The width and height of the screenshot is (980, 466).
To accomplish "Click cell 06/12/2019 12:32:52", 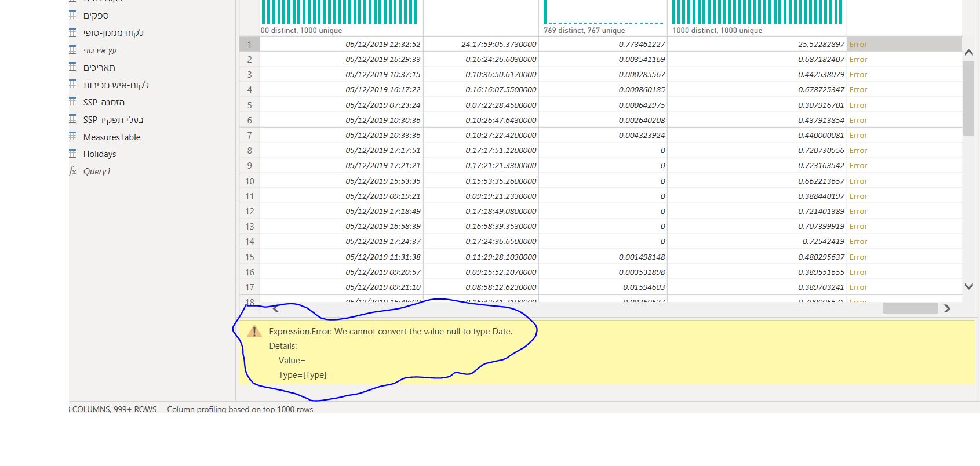I will [x=342, y=44].
